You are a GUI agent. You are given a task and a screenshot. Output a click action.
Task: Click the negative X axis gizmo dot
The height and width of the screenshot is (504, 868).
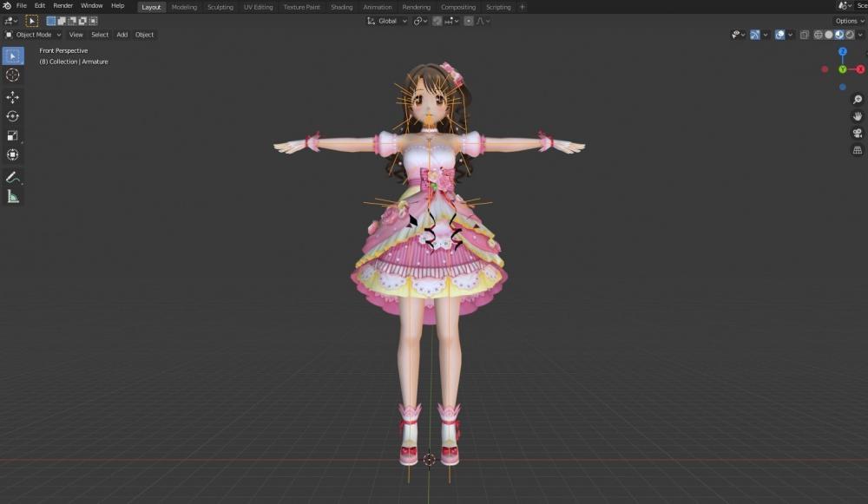[x=825, y=69]
